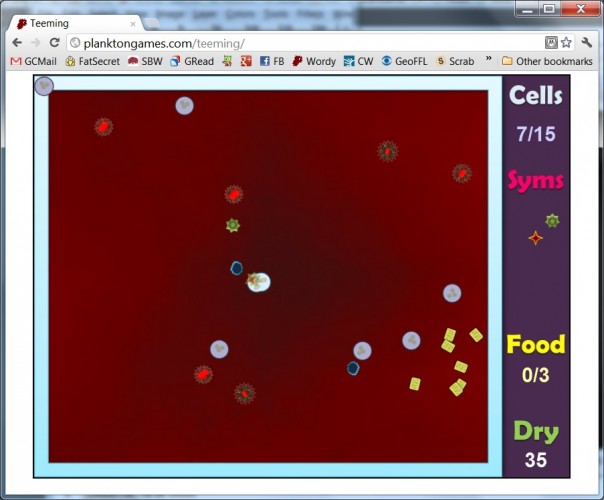The width and height of the screenshot is (604, 500).
Task: Open the Other bookmarks folder
Action: (547, 61)
